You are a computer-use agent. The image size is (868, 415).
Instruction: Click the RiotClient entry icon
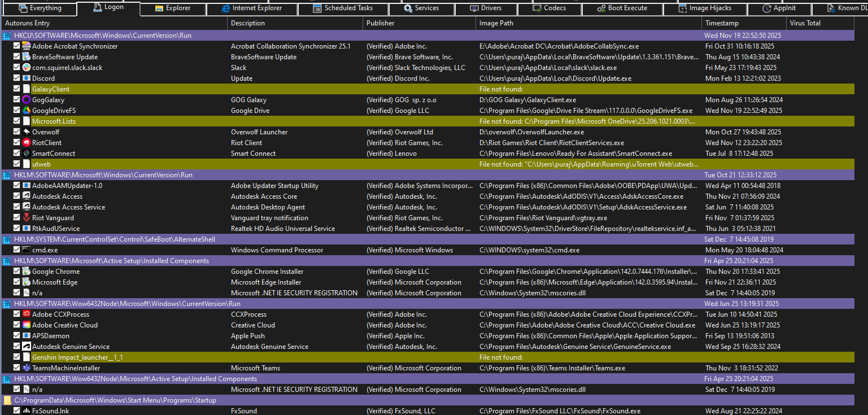pyautogui.click(x=26, y=143)
